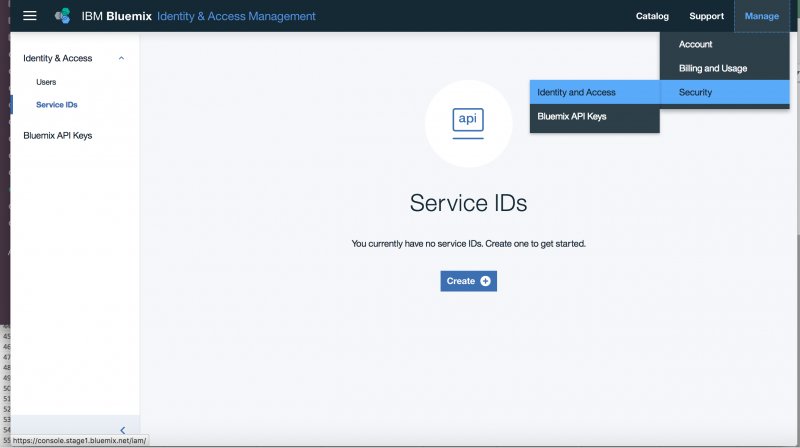Click Identity & Access Management header link
Viewport: 800px width, 448px height.
[236, 16]
